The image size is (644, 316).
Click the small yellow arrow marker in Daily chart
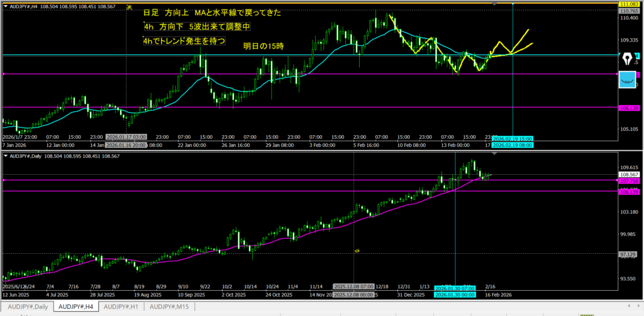[x=357, y=251]
